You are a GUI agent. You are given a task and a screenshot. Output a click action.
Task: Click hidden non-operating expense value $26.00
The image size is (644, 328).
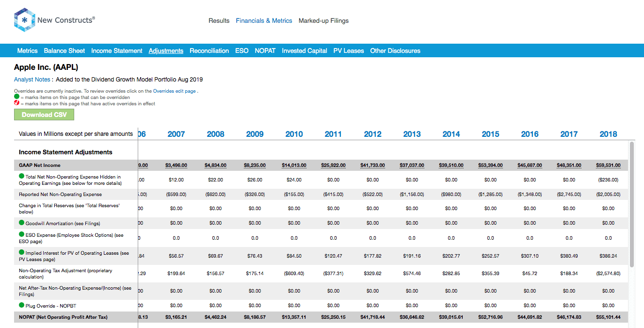pos(255,180)
